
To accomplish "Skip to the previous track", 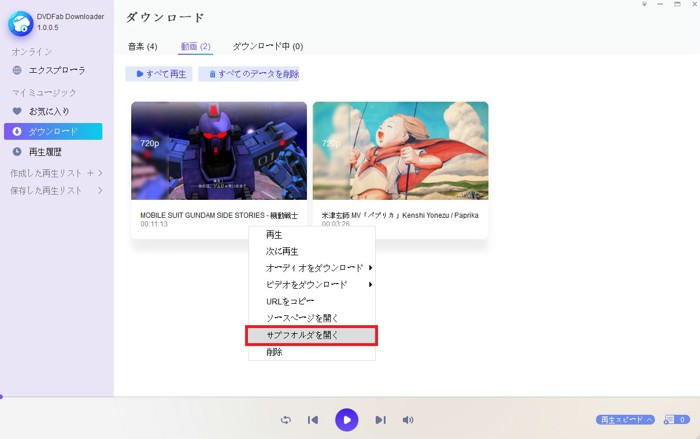I will click(x=313, y=420).
